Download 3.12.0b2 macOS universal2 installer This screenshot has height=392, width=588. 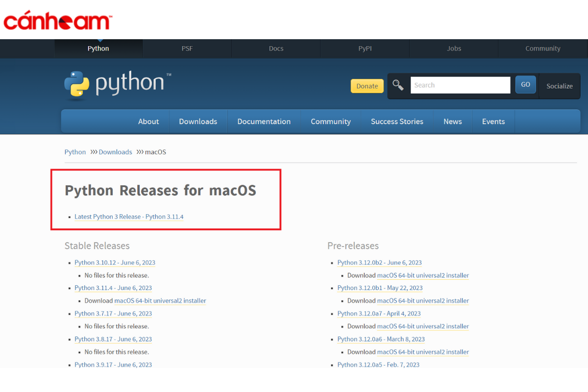(x=423, y=275)
